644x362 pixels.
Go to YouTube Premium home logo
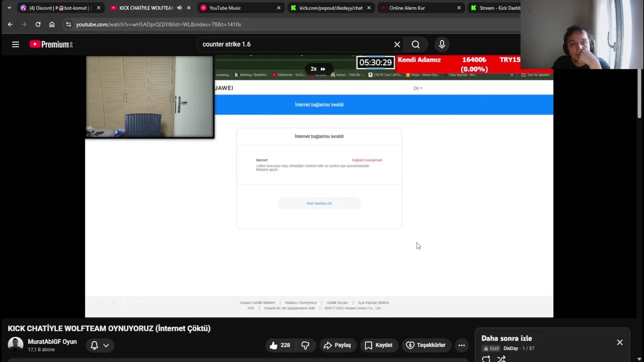click(x=51, y=44)
